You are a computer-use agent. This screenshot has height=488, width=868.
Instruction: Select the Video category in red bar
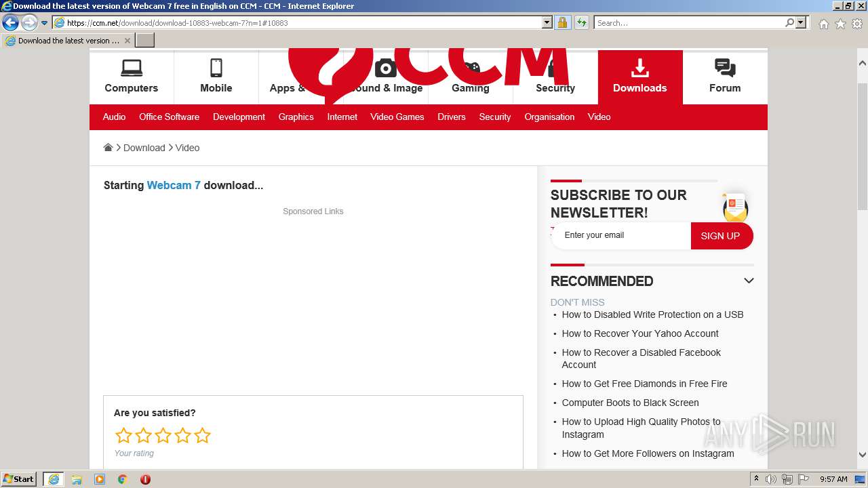tap(599, 117)
